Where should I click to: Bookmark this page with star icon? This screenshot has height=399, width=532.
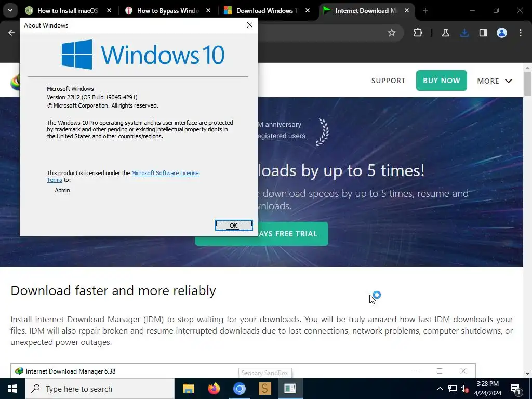pyautogui.click(x=392, y=33)
